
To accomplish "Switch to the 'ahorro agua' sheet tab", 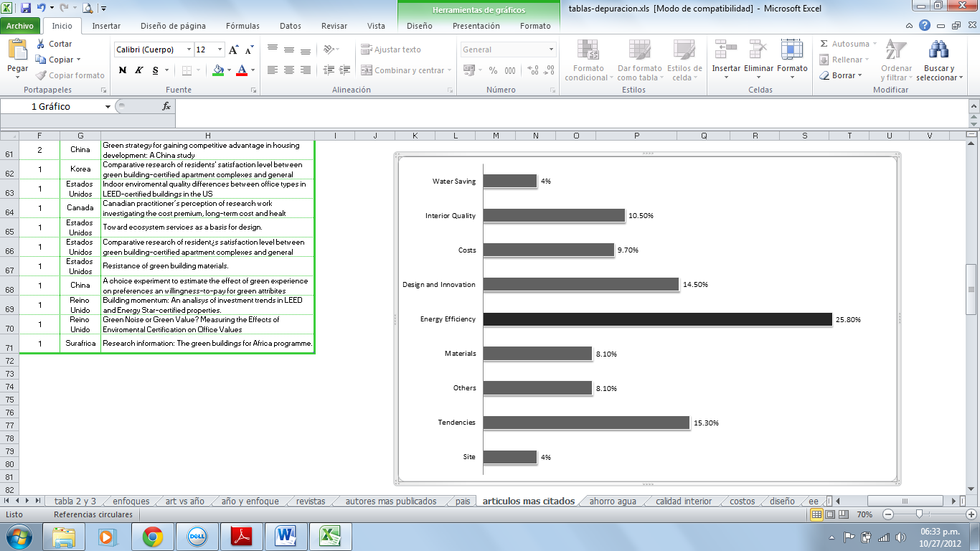I will point(612,501).
